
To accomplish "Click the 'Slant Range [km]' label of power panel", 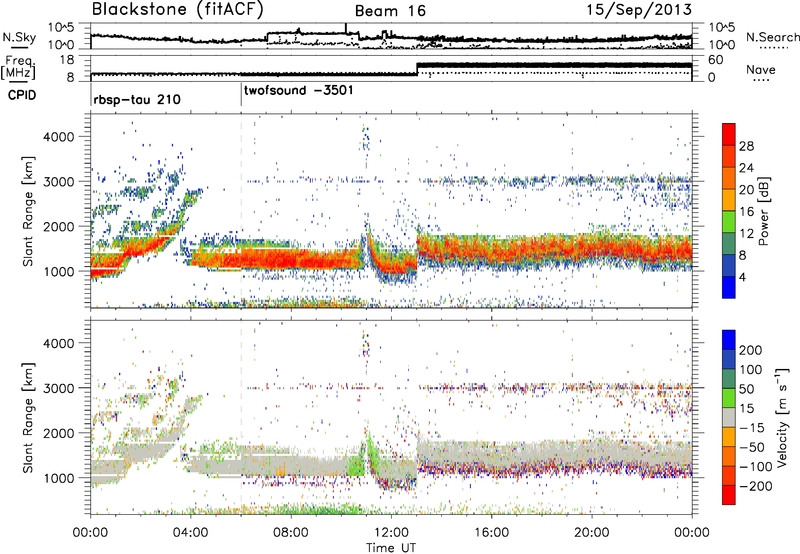I will tap(28, 211).
